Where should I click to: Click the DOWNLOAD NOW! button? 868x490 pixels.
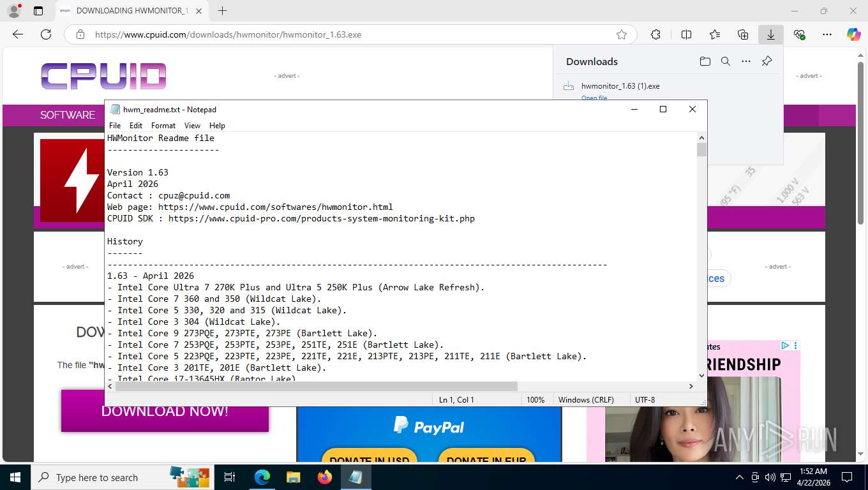(x=165, y=412)
